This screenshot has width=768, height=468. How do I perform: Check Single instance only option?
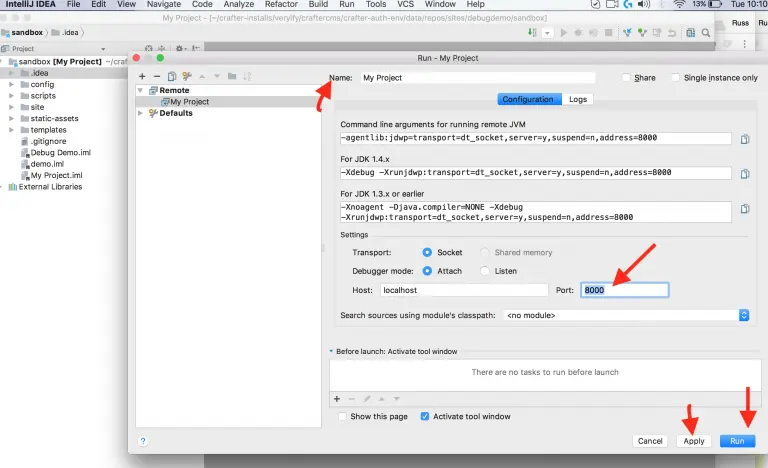click(x=676, y=78)
